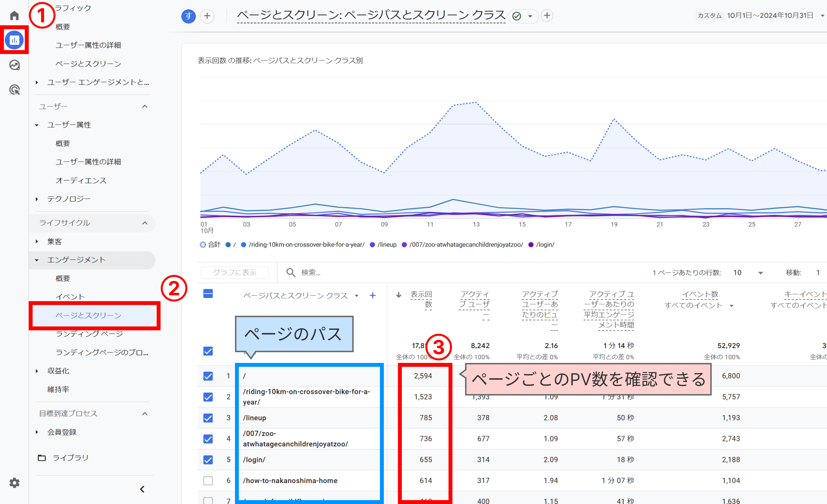This screenshot has width=827, height=504.
Task: Click the report title ページとスクリーン heading
Action: [371, 15]
